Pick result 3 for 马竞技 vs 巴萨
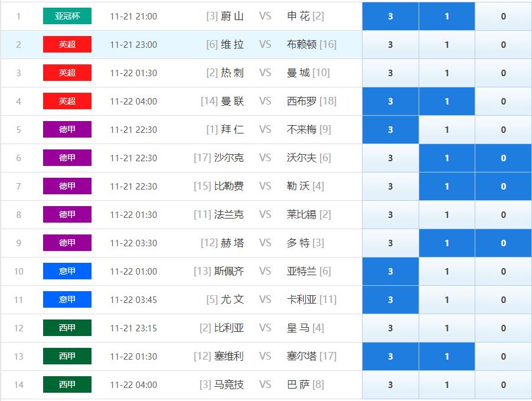Screen dimensions: 532x401 click(x=390, y=384)
